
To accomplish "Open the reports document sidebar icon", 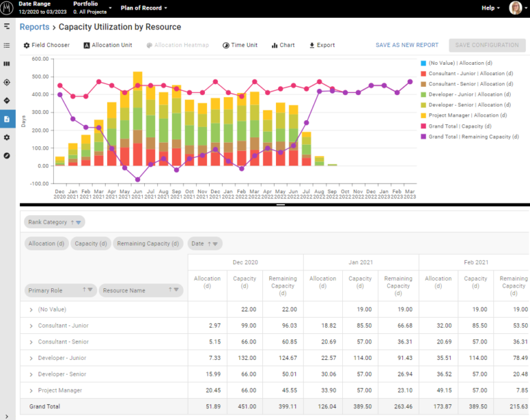I will 7,119.
